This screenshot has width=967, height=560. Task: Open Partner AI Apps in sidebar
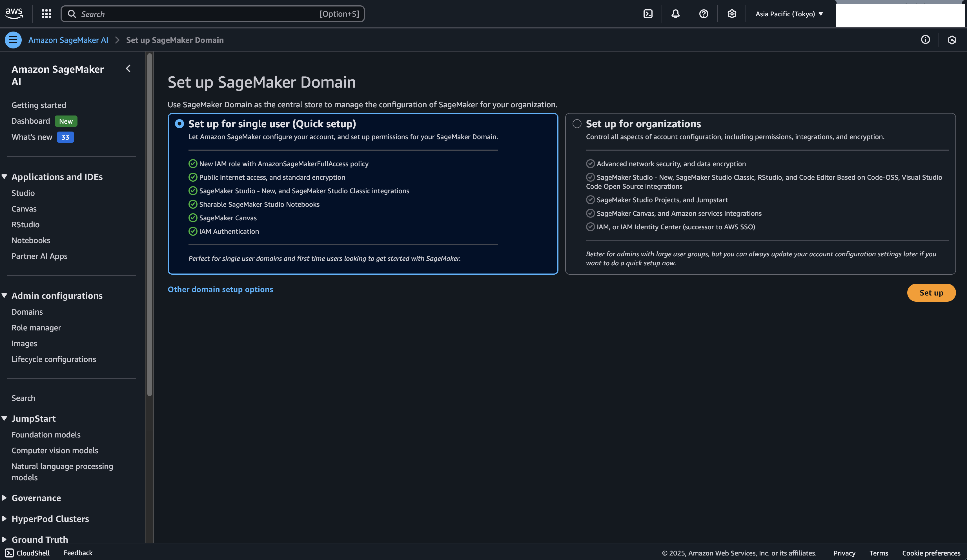pyautogui.click(x=39, y=256)
